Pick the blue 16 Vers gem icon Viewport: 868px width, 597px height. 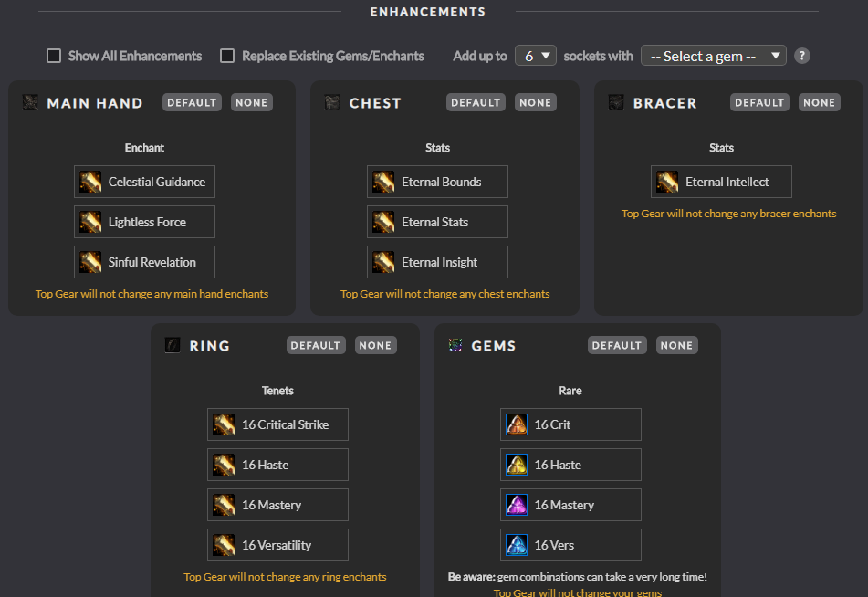(518, 545)
